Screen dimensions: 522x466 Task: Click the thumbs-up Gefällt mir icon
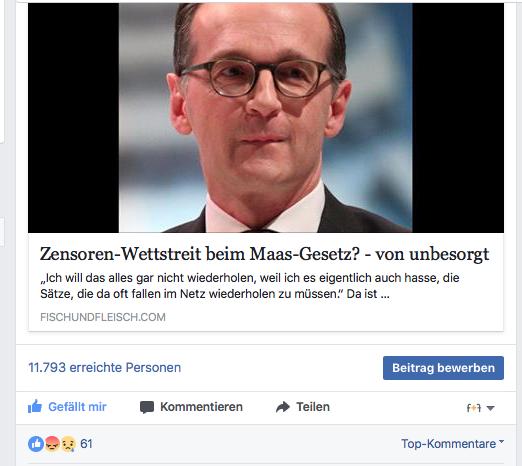click(x=35, y=407)
